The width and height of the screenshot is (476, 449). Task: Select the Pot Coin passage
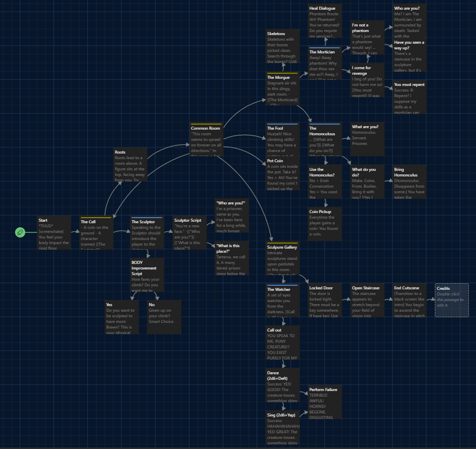(x=282, y=173)
